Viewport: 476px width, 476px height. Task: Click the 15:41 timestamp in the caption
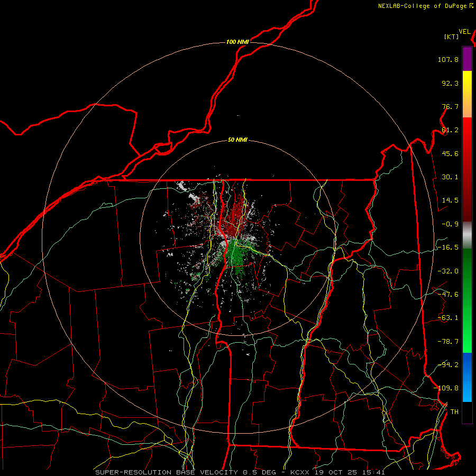[374, 472]
